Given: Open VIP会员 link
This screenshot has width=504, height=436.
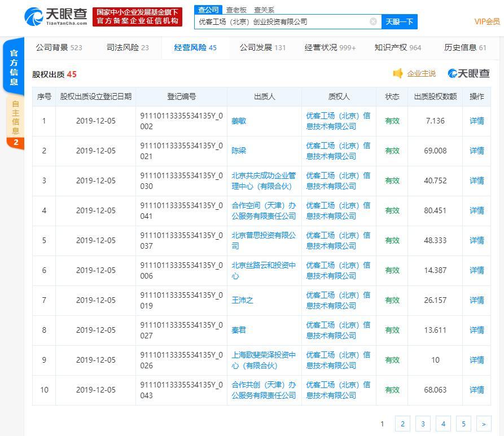Looking at the screenshot, I should coord(487,21).
